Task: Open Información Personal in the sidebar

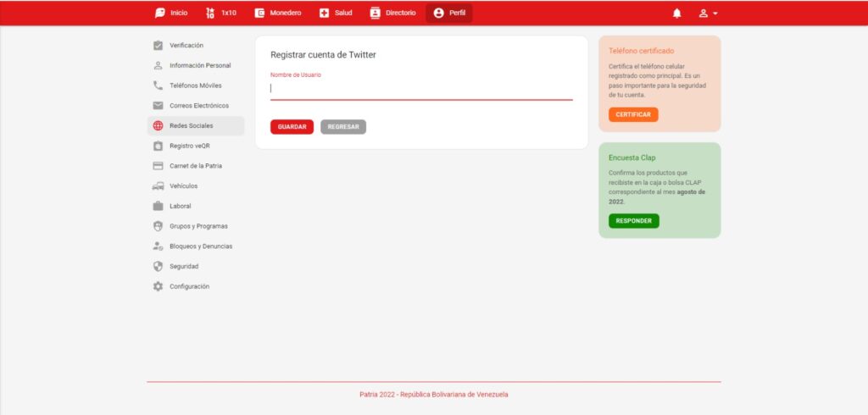Action: coord(196,65)
